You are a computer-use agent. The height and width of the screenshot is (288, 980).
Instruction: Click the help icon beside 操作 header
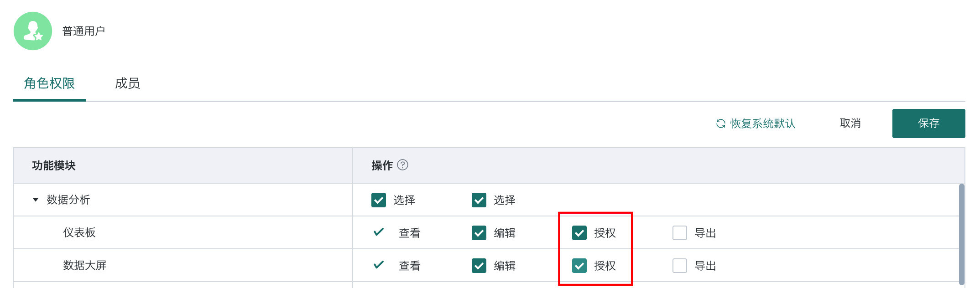click(x=402, y=165)
